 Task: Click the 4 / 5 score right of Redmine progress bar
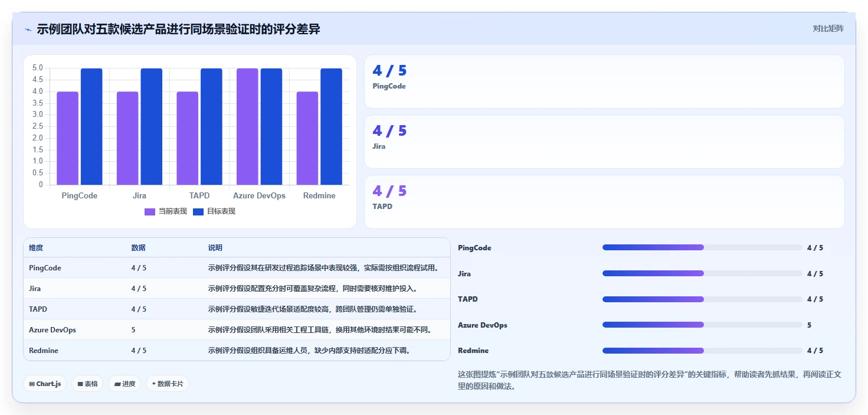click(x=815, y=351)
